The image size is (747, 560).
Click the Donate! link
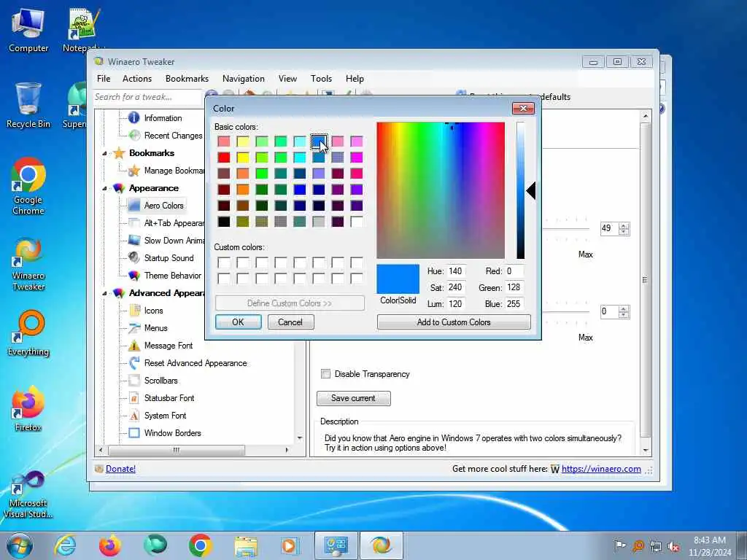[120, 469]
